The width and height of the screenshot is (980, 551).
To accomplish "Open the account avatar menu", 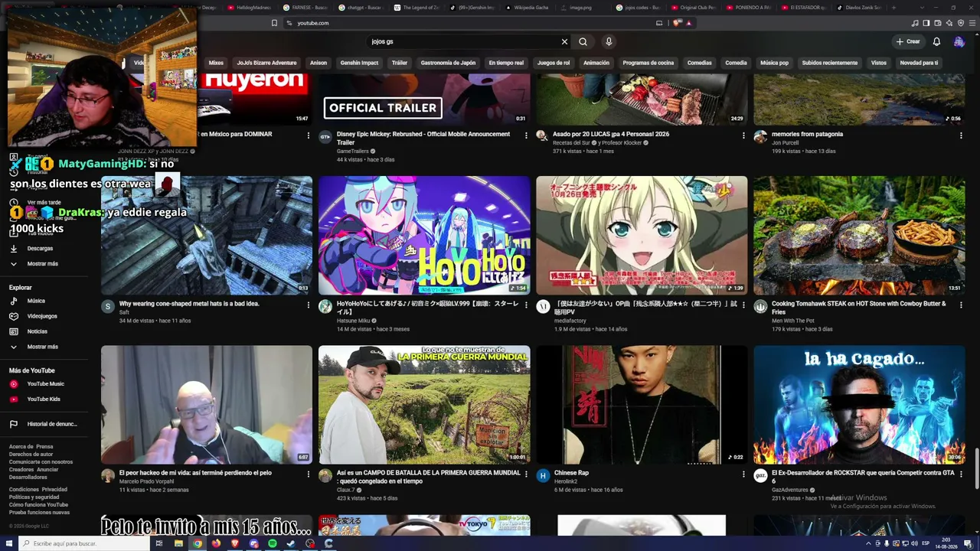I will click(x=959, y=41).
